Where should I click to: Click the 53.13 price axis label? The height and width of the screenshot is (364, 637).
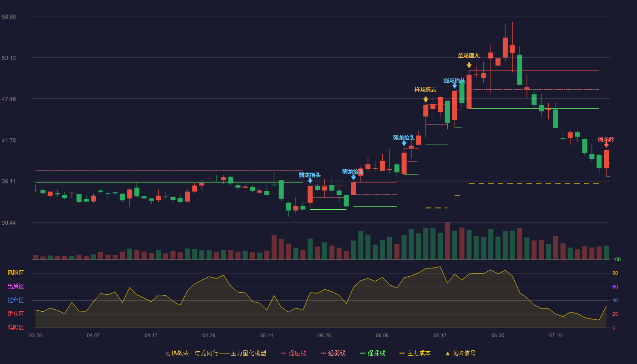9,58
